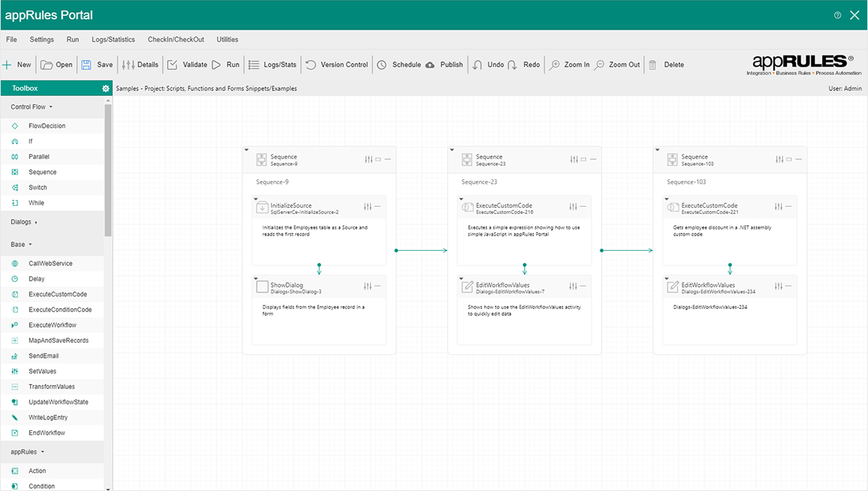Show project Details from toolbar
This screenshot has height=491, width=868.
[140, 64]
